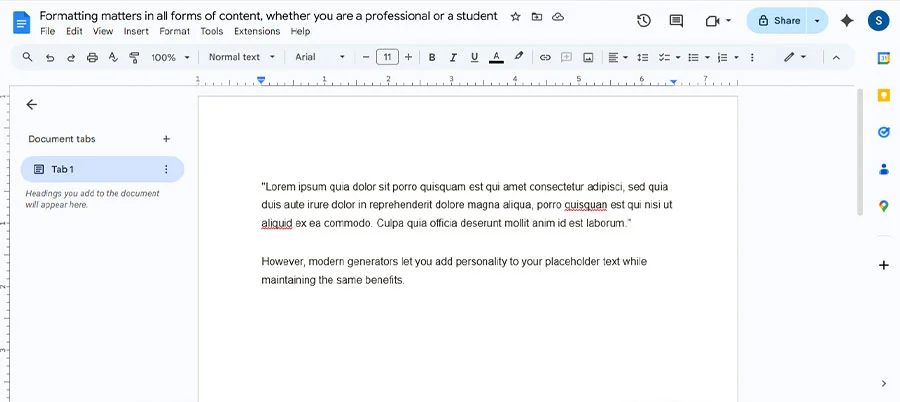Open the account avatar S
This screenshot has width=900, height=402.
(x=878, y=21)
